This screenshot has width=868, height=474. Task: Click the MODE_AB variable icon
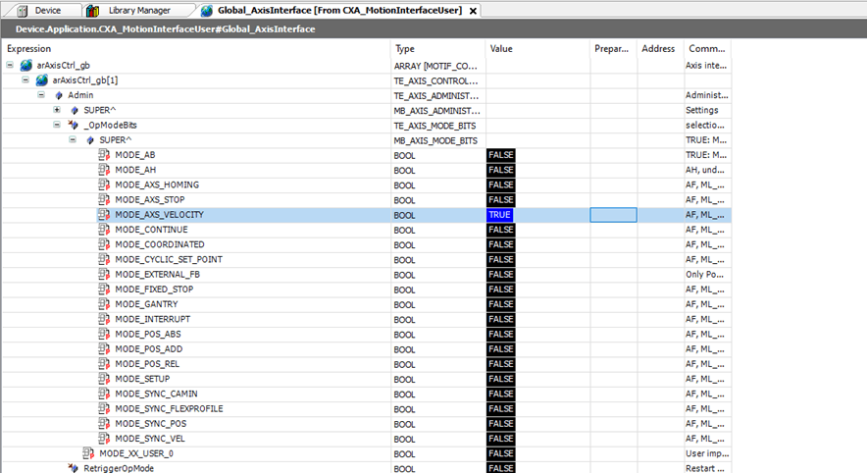click(105, 155)
